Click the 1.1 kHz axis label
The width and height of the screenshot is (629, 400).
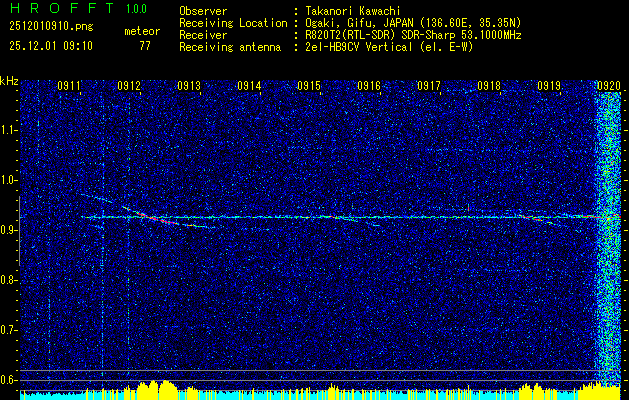[8, 130]
